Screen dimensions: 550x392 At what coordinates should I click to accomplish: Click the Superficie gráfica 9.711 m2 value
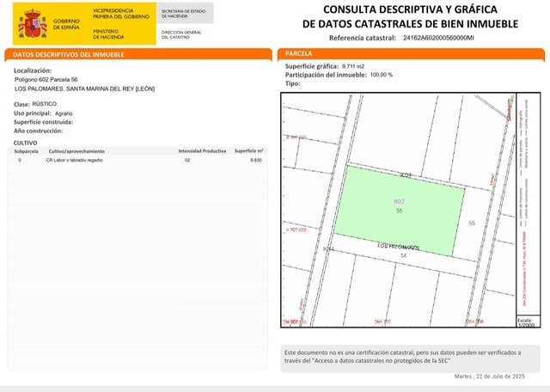tap(353, 66)
